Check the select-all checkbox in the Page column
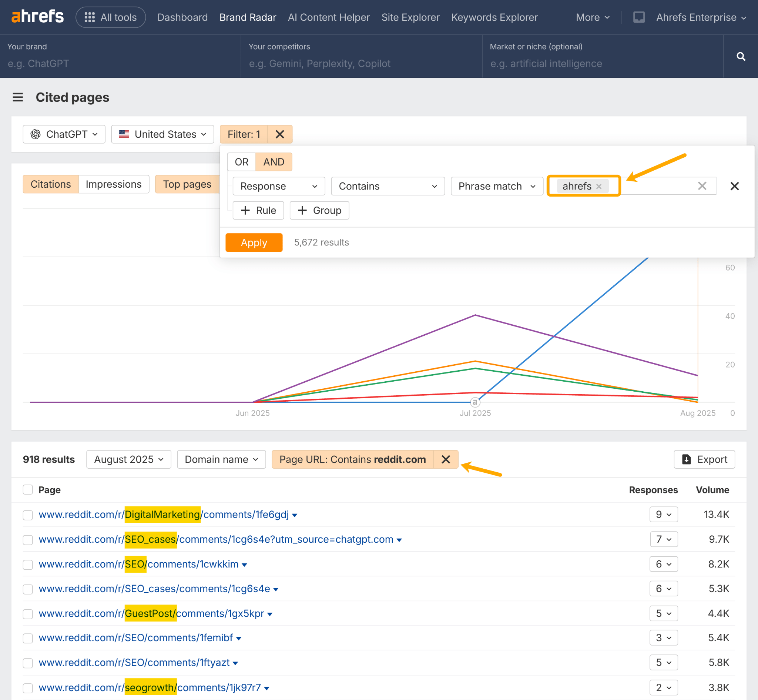Viewport: 758px width, 700px height. 28,489
